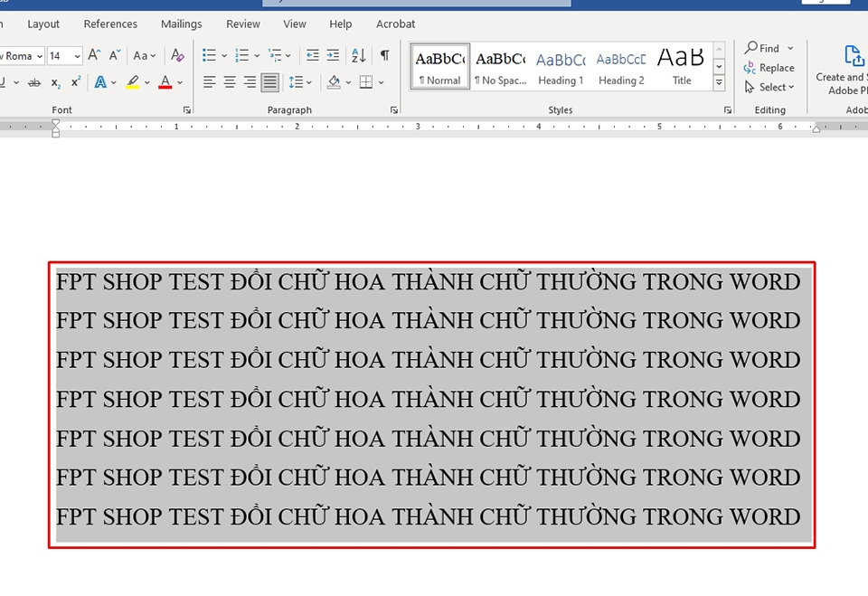Apply borders button
This screenshot has height=596, width=868.
366,82
